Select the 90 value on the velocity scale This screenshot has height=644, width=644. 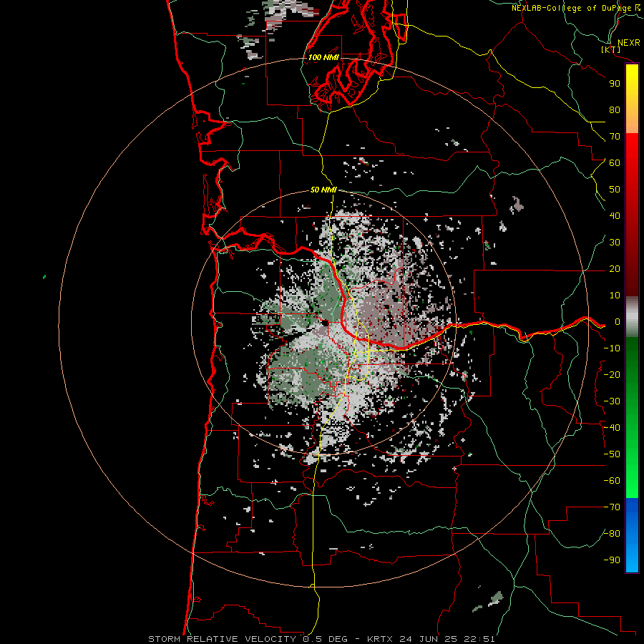615,84
